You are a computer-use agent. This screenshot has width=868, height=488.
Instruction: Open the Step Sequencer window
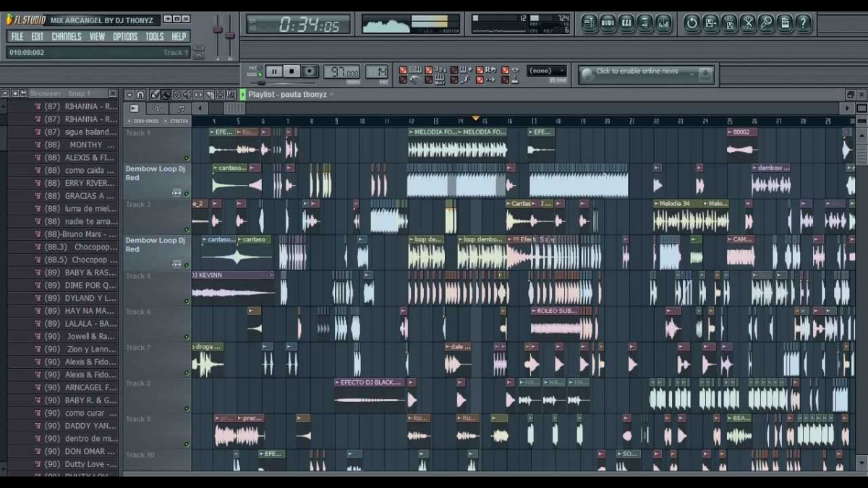[x=608, y=23]
